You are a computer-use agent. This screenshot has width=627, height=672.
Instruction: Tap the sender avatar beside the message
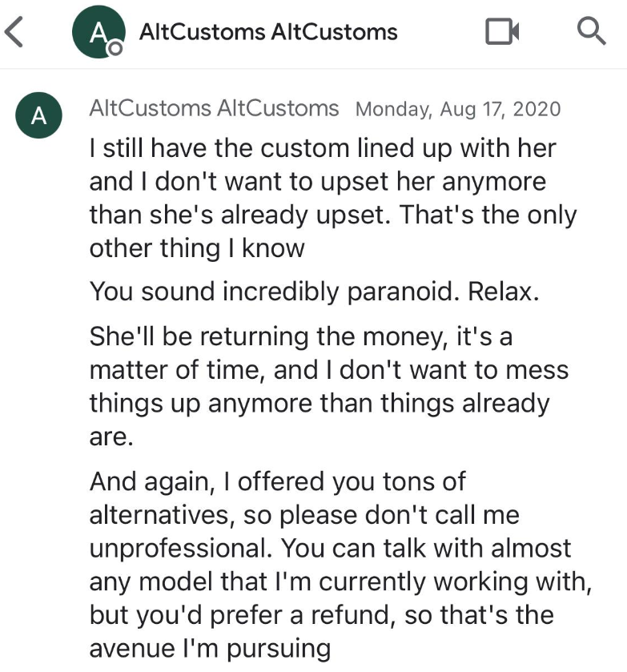click(38, 115)
